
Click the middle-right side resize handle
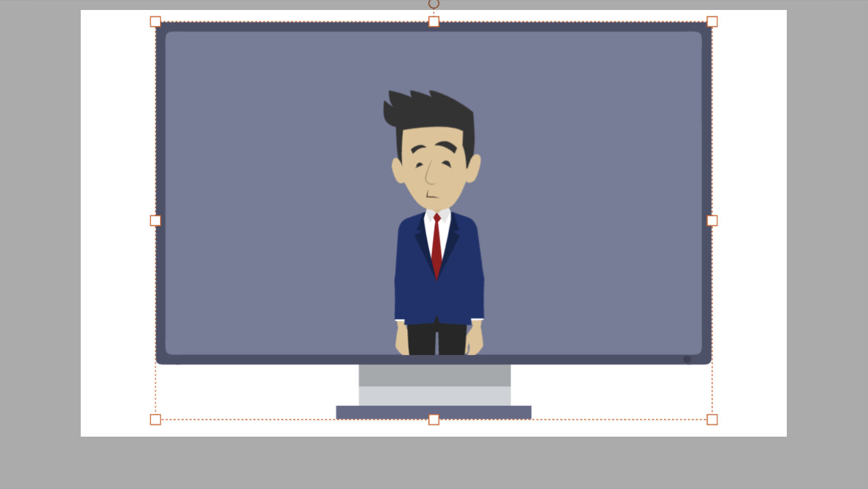[x=712, y=220]
